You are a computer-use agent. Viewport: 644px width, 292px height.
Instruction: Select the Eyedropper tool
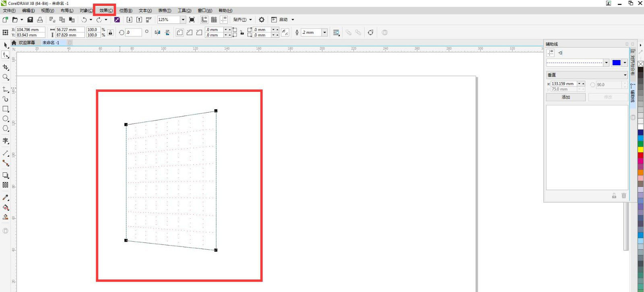6,197
